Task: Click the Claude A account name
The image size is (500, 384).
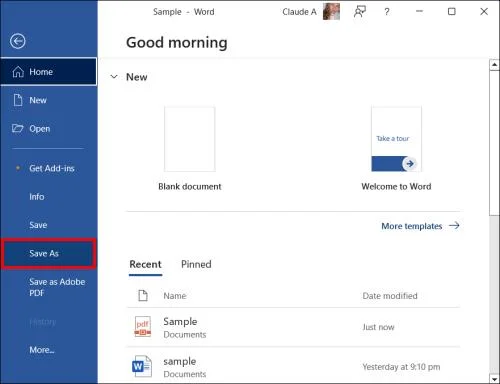Action: (x=299, y=12)
